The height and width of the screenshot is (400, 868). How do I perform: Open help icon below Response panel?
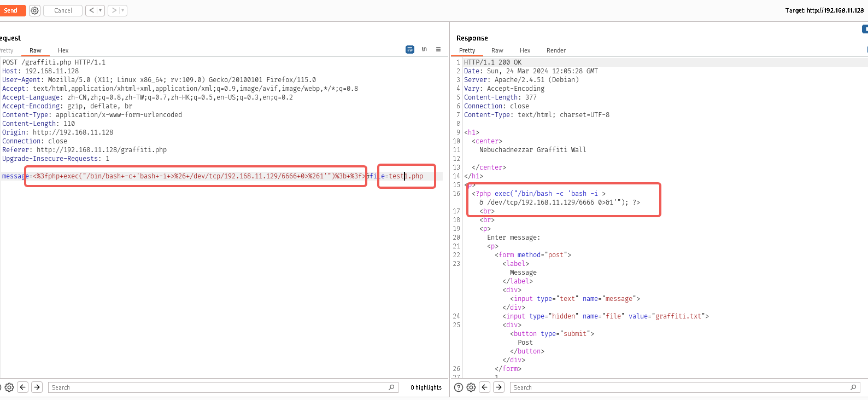[459, 387]
